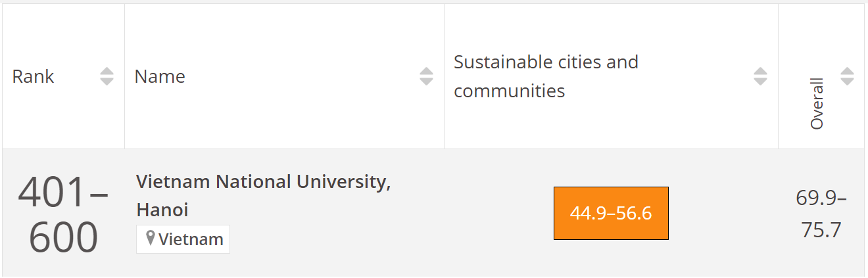Click the location pin icon beside Vietnam
The height and width of the screenshot is (278, 868).
click(151, 239)
